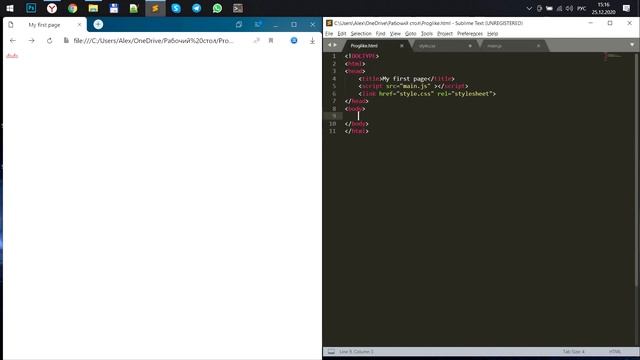Click the browser address bar URL
The image size is (640, 360).
pos(153,41)
